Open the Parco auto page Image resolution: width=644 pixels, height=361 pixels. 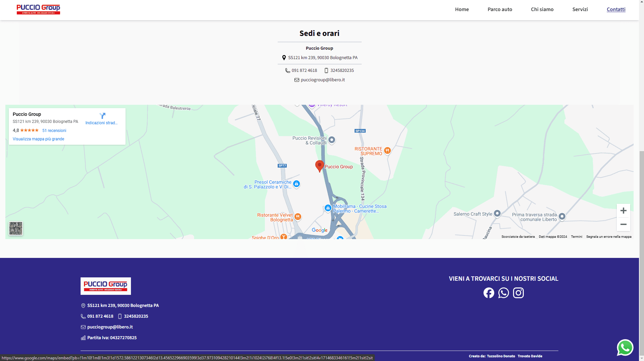500,9
